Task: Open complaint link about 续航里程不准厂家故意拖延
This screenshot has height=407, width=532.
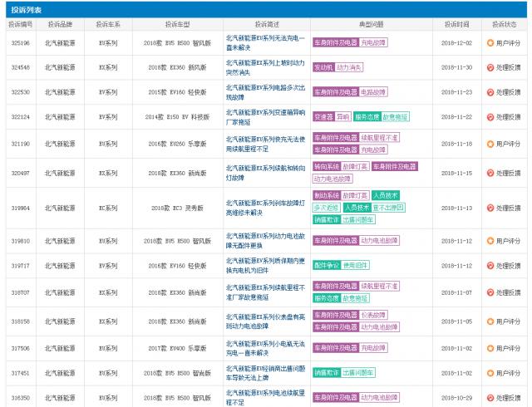Action: [x=265, y=292]
